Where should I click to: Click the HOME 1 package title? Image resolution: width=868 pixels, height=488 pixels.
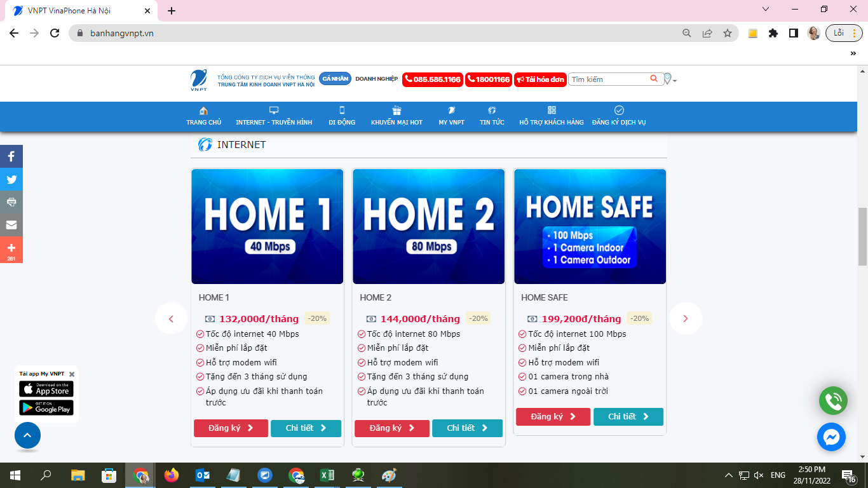click(214, 297)
